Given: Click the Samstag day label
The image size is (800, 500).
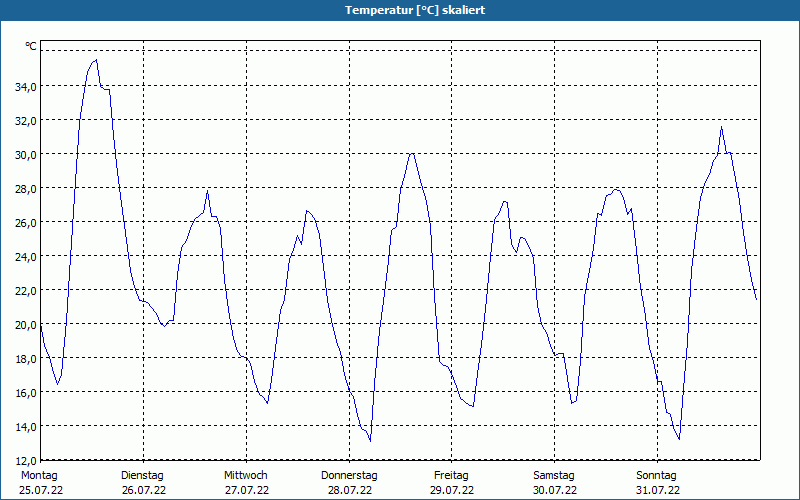Looking at the screenshot, I should [x=554, y=476].
